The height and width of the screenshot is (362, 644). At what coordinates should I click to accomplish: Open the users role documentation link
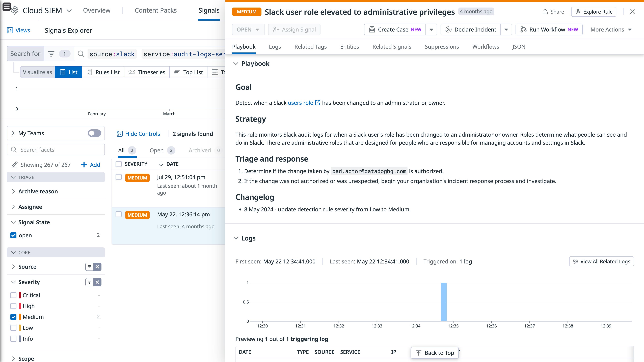pos(301,103)
